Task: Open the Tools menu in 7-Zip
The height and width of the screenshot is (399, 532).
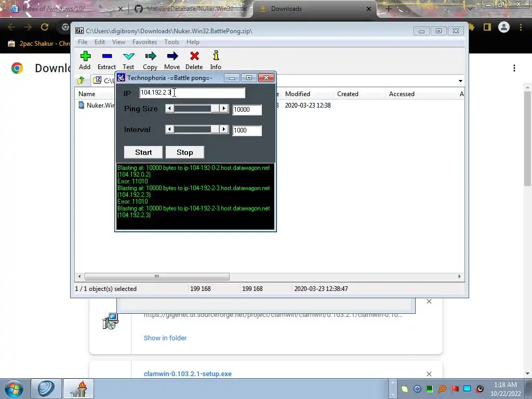Action: pyautogui.click(x=171, y=42)
